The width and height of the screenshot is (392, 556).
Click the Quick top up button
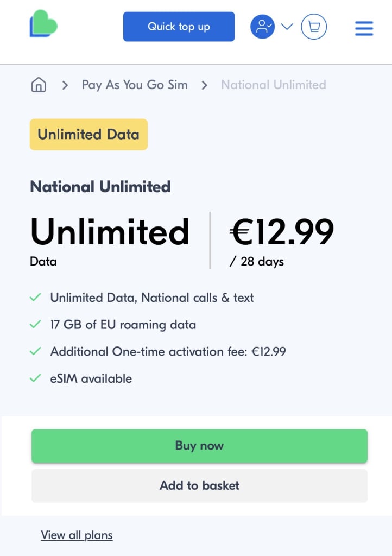point(179,27)
